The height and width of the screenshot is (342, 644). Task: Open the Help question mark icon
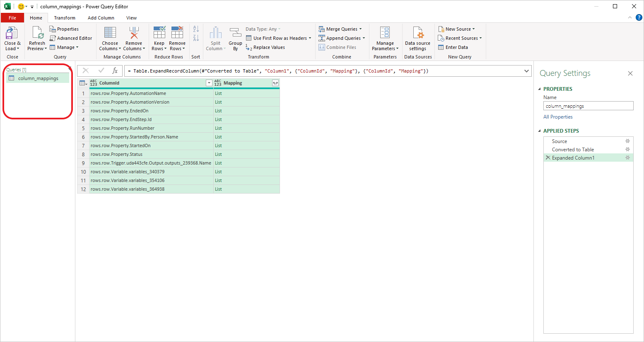coord(639,17)
